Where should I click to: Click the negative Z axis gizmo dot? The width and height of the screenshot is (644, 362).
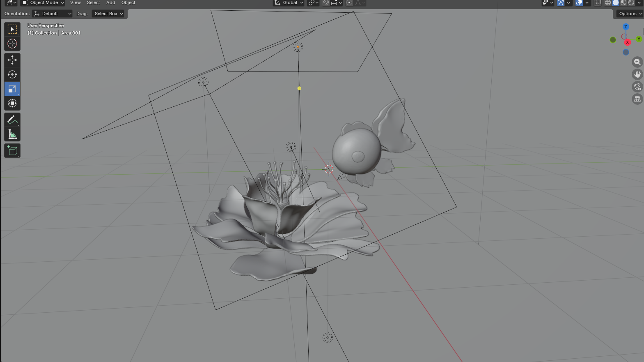pos(626,52)
